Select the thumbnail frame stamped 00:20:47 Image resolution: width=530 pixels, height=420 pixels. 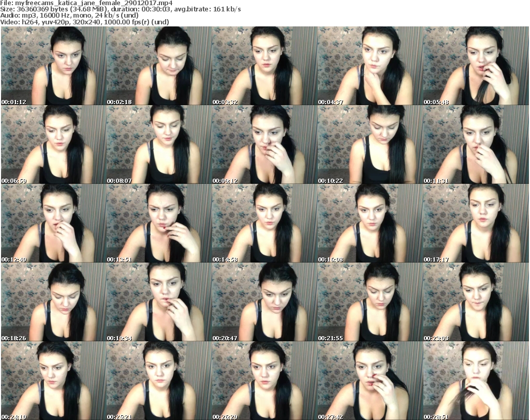point(264,302)
